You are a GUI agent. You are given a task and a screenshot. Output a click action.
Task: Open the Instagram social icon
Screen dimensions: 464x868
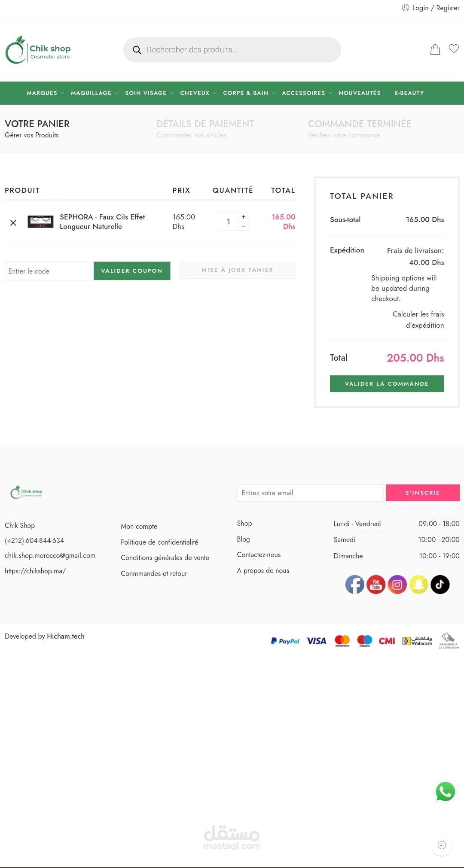pos(397,585)
